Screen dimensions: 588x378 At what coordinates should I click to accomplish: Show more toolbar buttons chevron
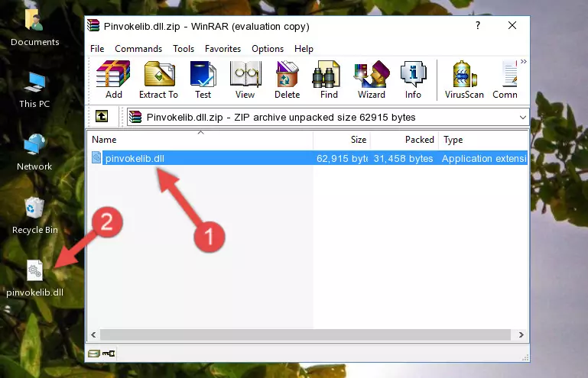[524, 61]
